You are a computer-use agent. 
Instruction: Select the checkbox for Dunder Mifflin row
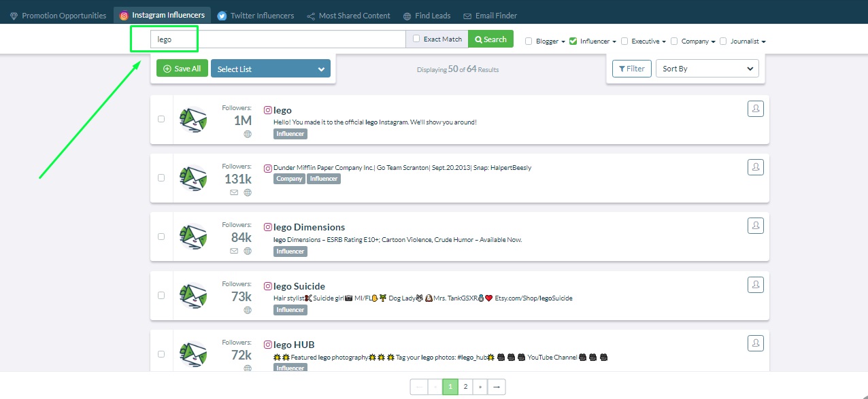click(161, 177)
